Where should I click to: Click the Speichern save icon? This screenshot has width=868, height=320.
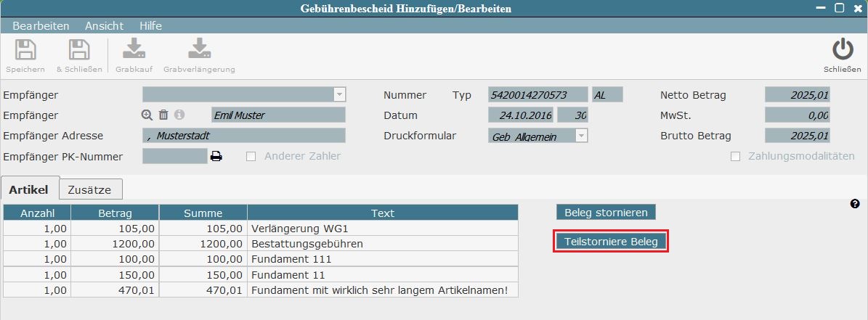pos(25,51)
